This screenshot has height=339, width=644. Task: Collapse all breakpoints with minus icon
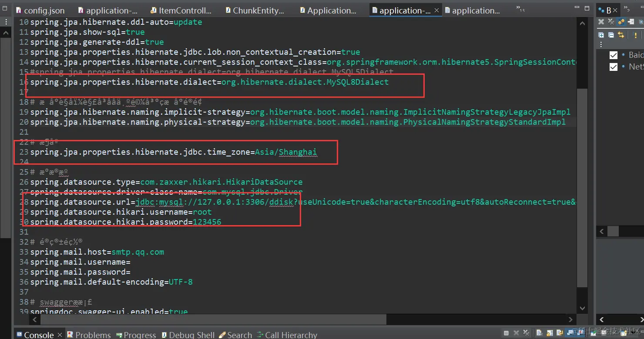coord(611,35)
